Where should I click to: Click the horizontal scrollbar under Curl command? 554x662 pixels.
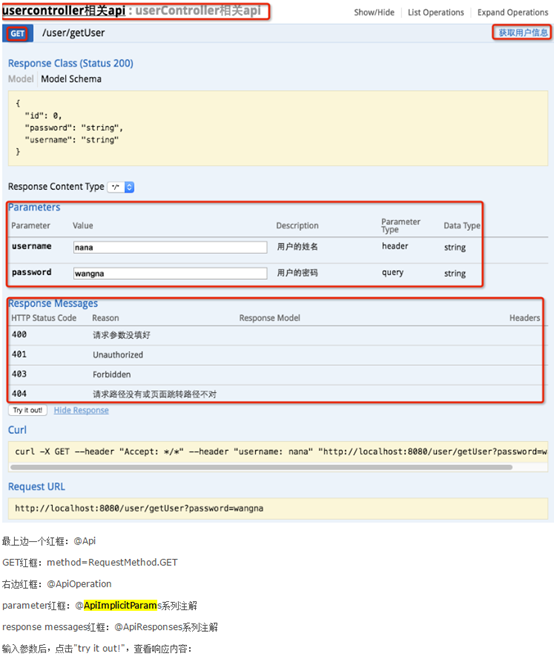[261, 467]
